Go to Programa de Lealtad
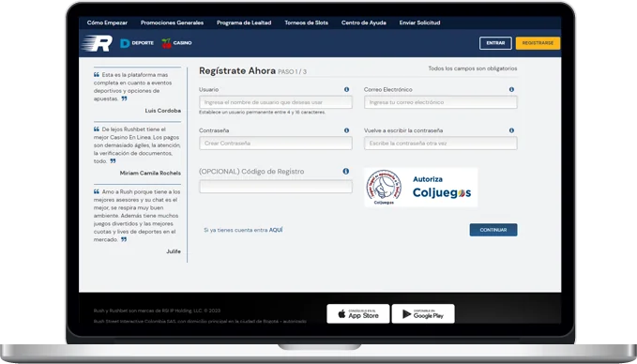The width and height of the screenshot is (637, 364). 244,23
